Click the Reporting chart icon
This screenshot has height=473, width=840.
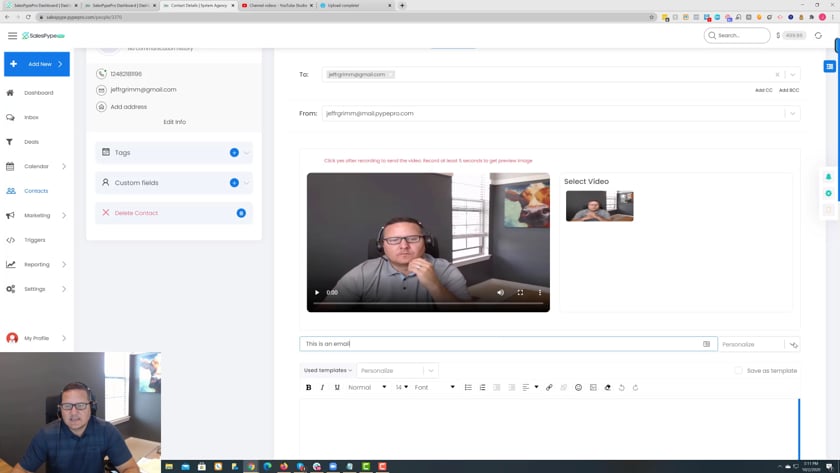[10, 265]
